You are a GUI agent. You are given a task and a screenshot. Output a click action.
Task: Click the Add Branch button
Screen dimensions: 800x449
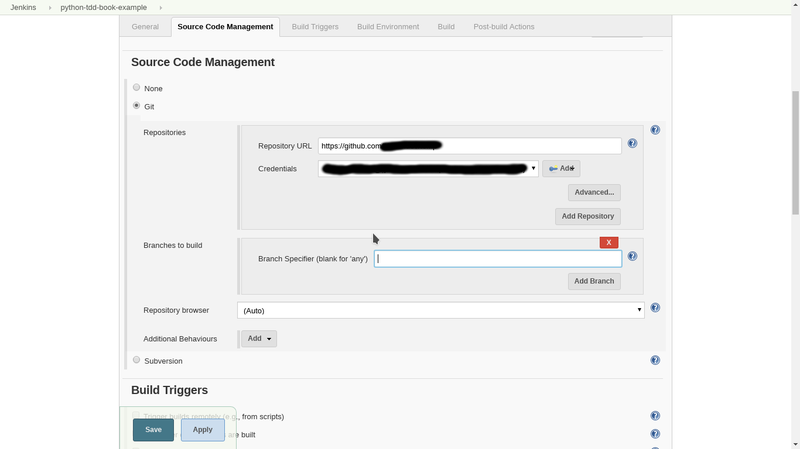[x=594, y=281]
